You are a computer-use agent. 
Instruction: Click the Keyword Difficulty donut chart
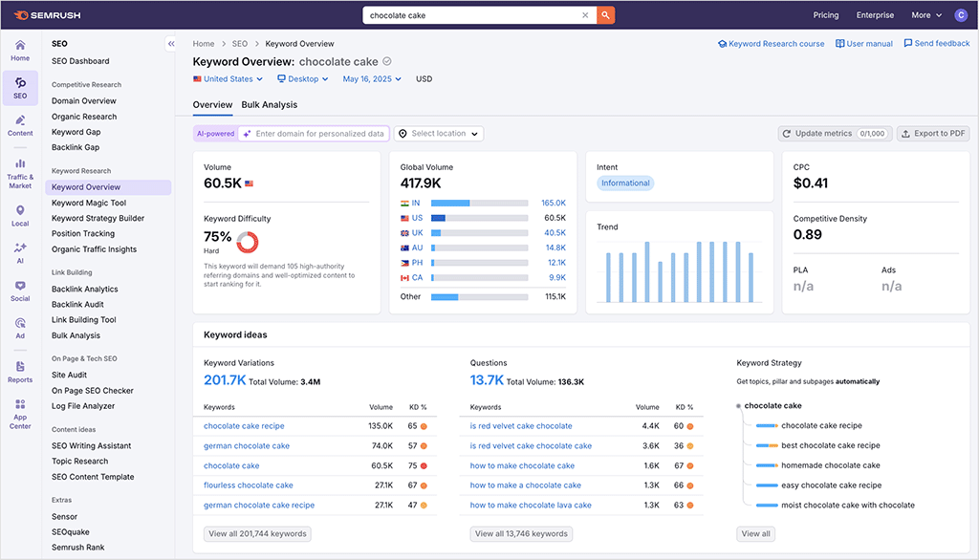click(x=248, y=242)
